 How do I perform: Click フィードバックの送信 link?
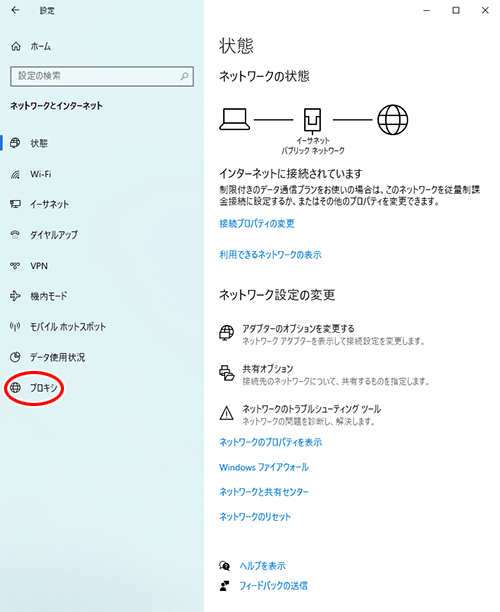click(x=273, y=585)
